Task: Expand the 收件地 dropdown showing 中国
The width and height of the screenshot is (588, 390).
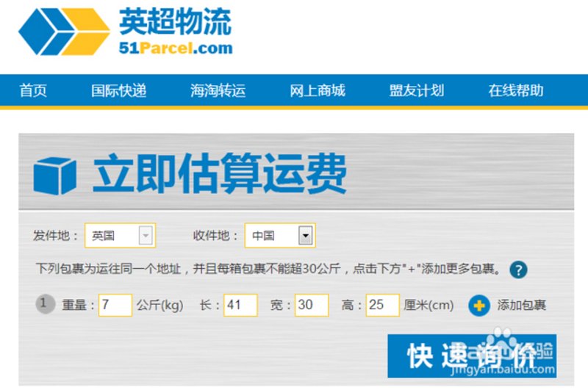Action: [x=280, y=235]
